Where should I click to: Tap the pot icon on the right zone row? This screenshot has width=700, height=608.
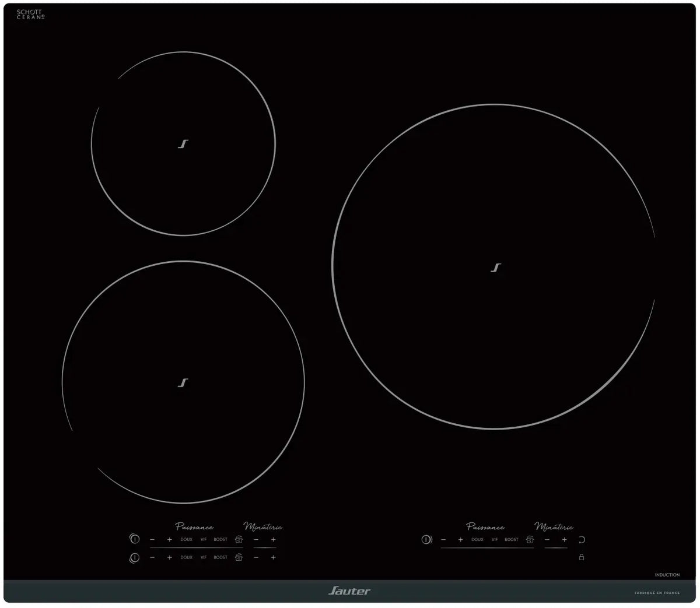tap(530, 540)
